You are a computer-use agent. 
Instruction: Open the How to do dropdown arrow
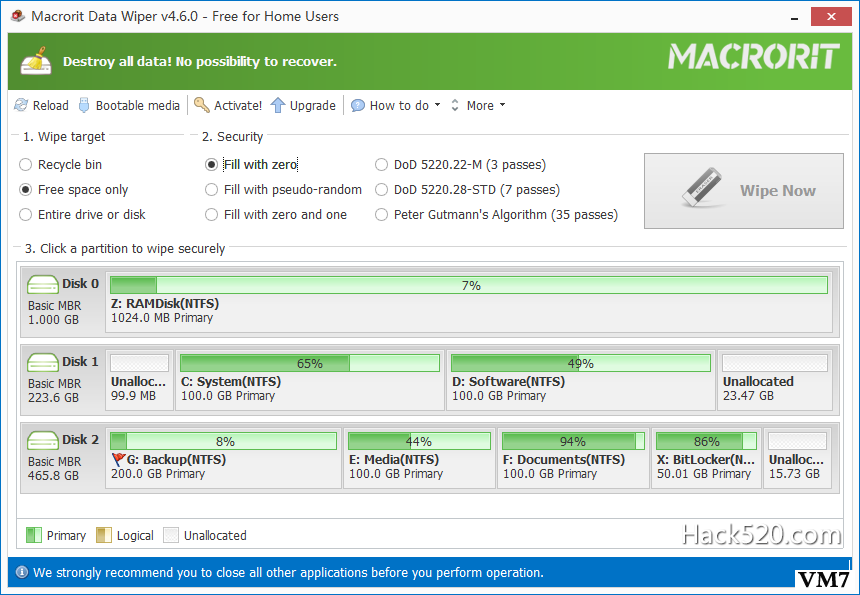coord(437,105)
